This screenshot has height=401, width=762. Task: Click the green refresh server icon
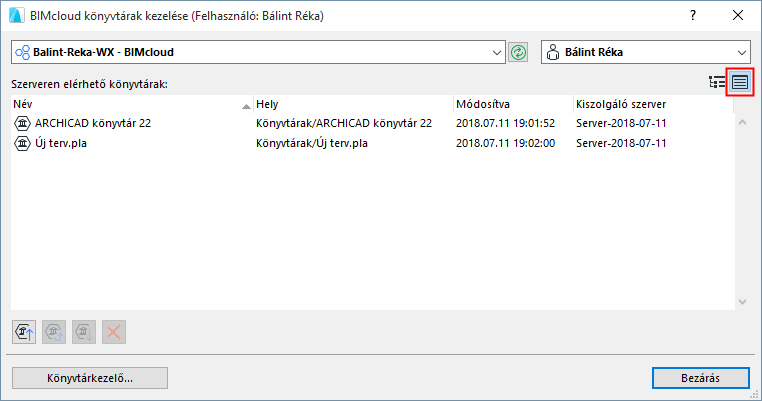pos(518,52)
